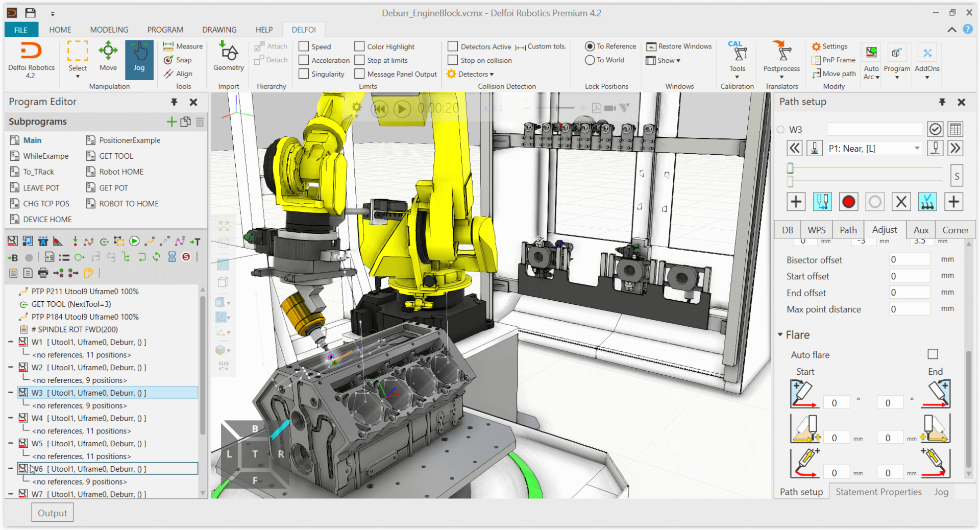Open the PositionerExample subprogram
Screen dimensions: 980x530
coord(124,140)
